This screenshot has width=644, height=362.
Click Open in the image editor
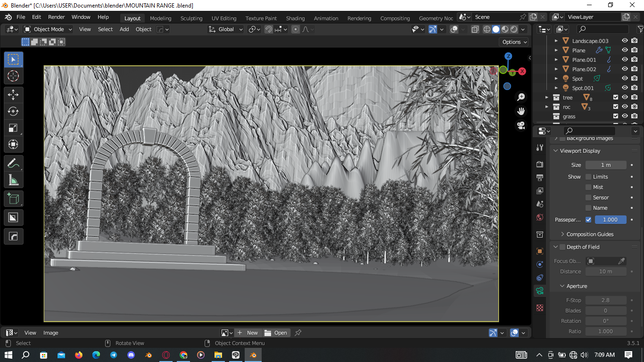(276, 333)
